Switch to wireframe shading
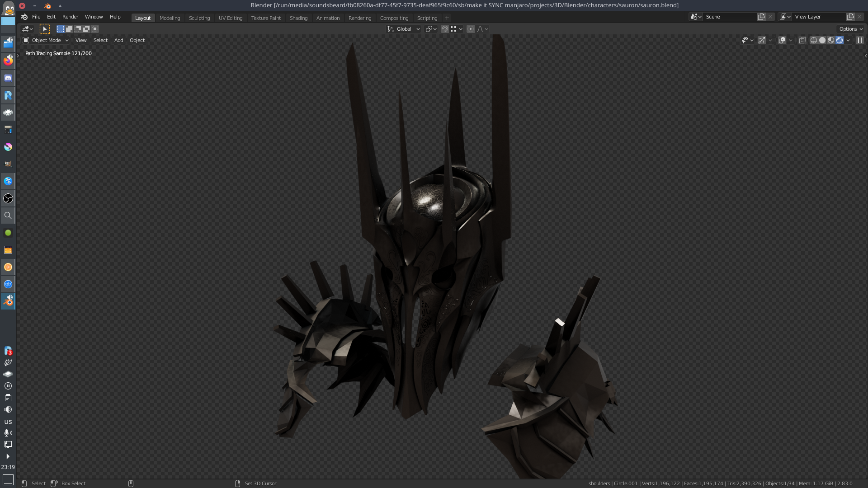 point(814,40)
